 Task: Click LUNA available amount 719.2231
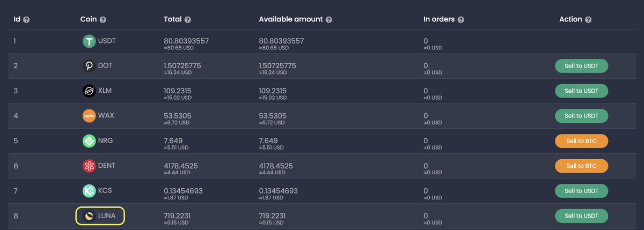click(x=272, y=216)
